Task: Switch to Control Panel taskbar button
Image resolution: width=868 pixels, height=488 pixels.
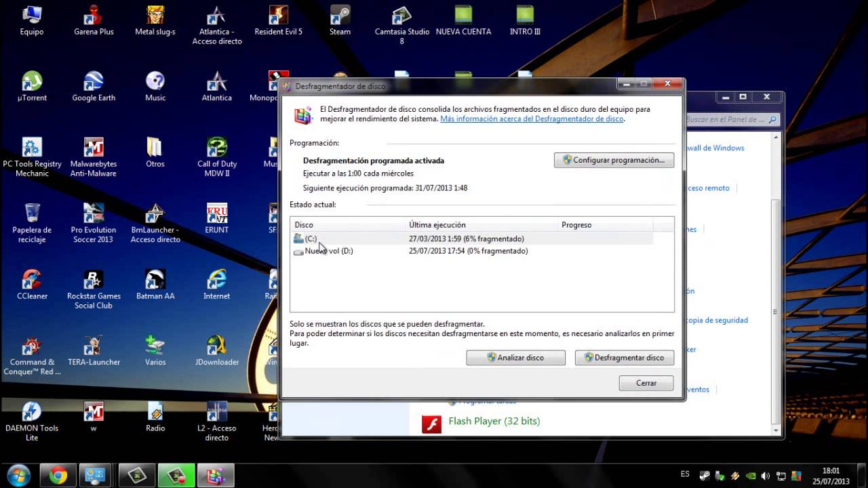Action: coord(97,476)
